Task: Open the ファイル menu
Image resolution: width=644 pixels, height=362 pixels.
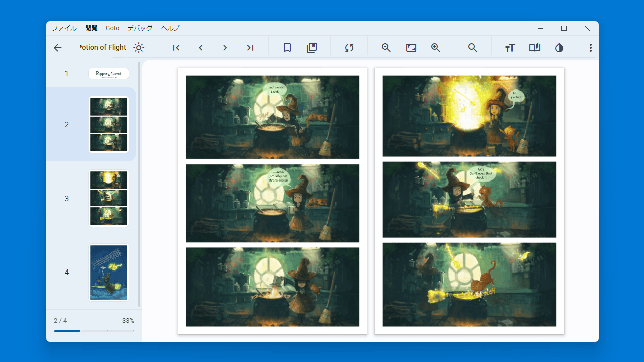Action: click(x=64, y=28)
